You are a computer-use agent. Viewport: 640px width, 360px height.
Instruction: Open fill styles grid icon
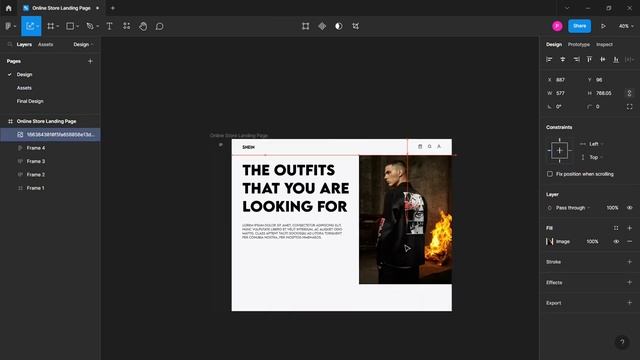[616, 228]
